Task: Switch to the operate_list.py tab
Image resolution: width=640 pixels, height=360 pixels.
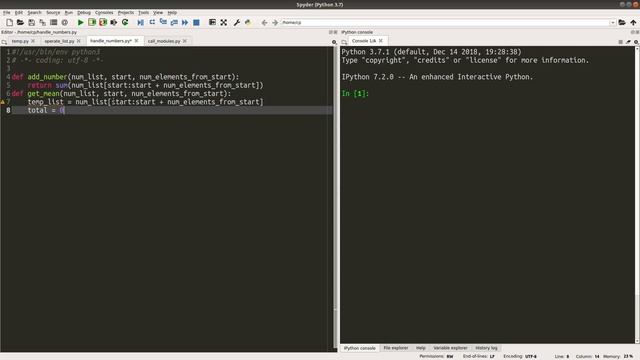Action: [x=60, y=41]
